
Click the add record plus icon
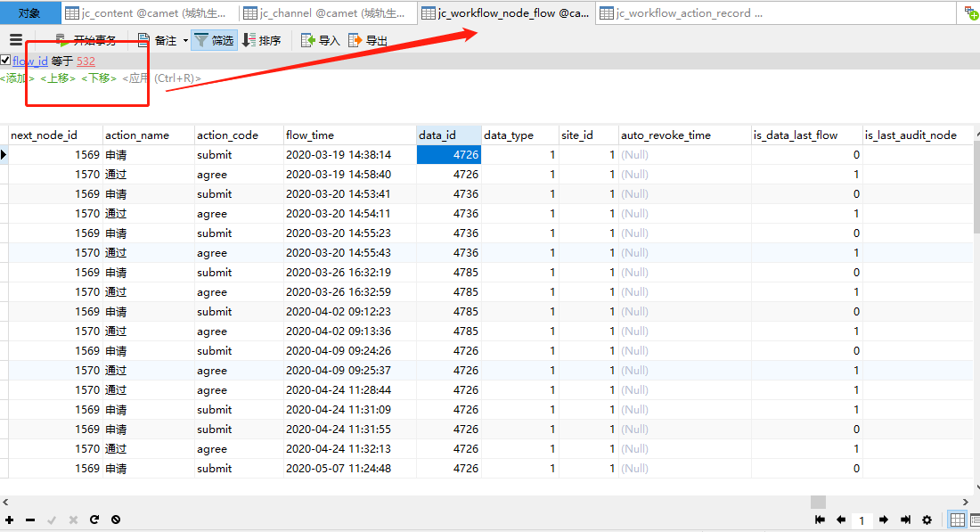9,520
